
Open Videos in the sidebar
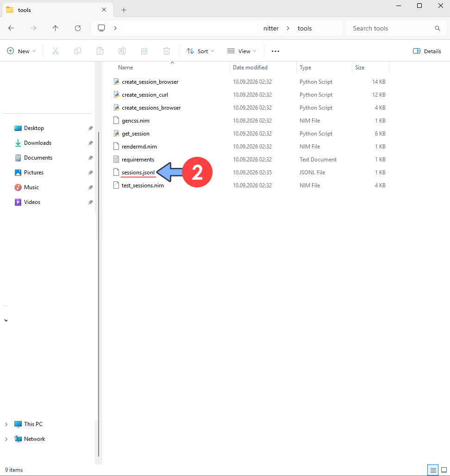pyautogui.click(x=32, y=202)
